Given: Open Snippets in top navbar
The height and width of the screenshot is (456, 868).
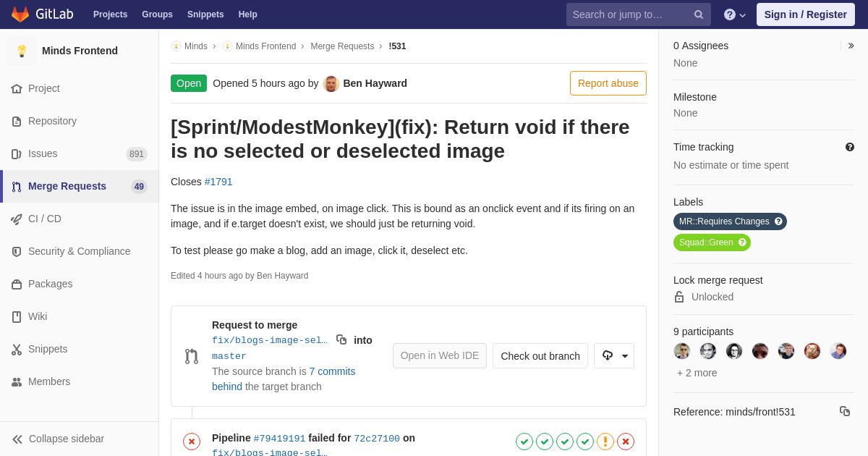Looking at the screenshot, I should (205, 14).
